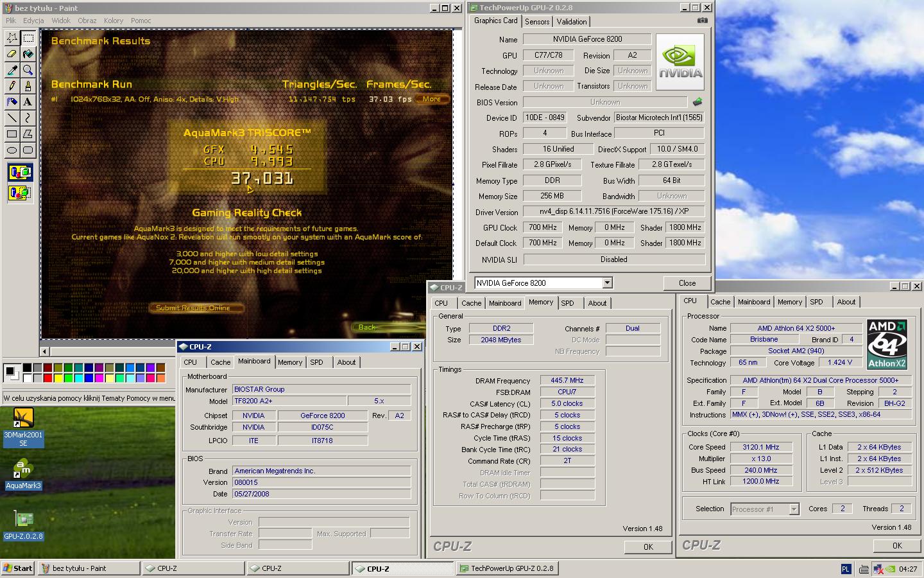924x578 pixels.
Task: Open Cache tab in the CPU-Z Mainboard window
Action: click(220, 362)
